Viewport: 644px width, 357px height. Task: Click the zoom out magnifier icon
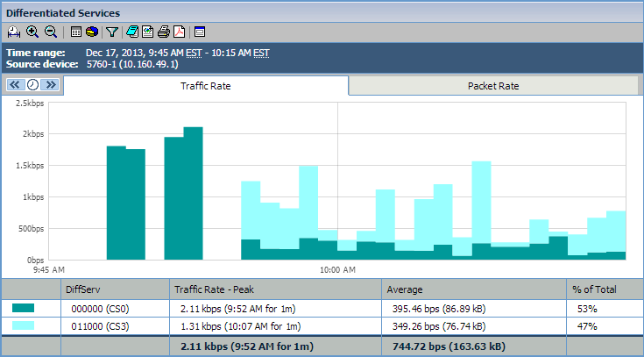pyautogui.click(x=51, y=32)
